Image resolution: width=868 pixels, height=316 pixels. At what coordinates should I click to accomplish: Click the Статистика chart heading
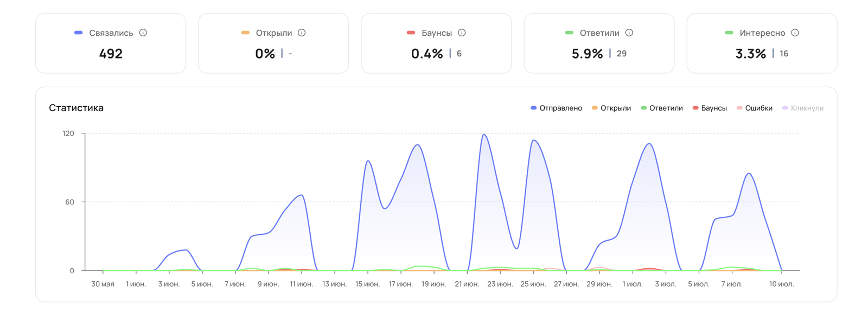point(76,108)
